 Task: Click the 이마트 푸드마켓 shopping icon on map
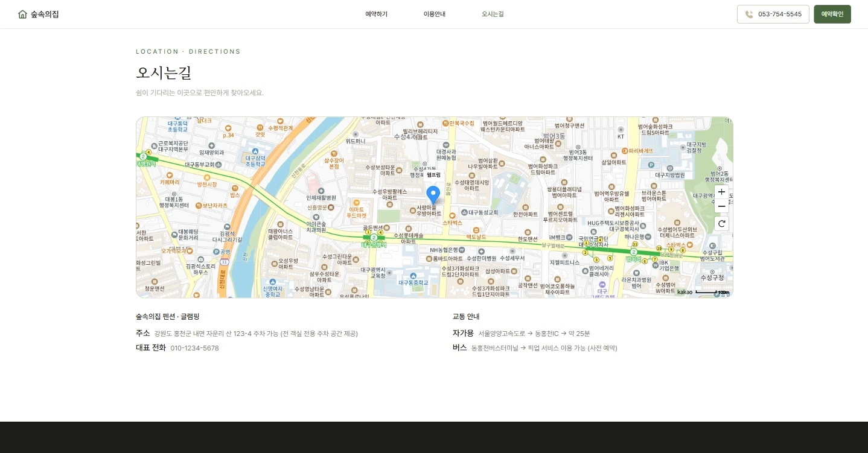click(356, 203)
